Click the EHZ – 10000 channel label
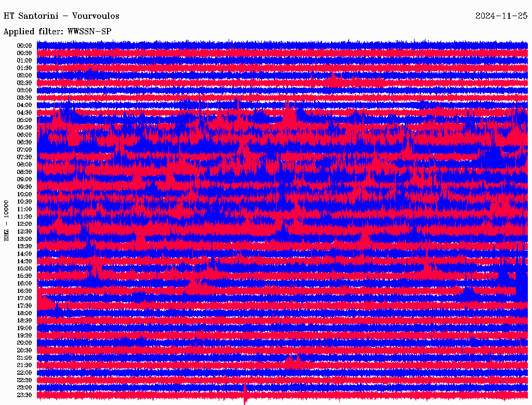This screenshot has height=405, width=532. pos(6,221)
